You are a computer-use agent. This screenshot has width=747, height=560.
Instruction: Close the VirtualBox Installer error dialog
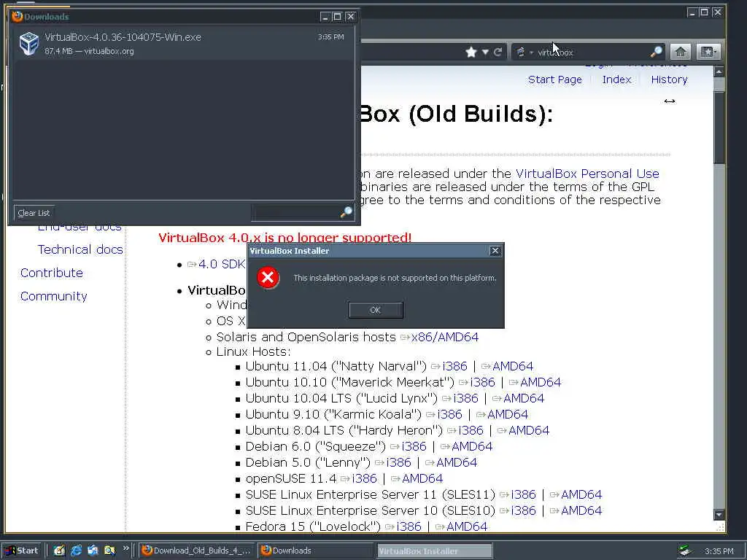click(x=495, y=251)
